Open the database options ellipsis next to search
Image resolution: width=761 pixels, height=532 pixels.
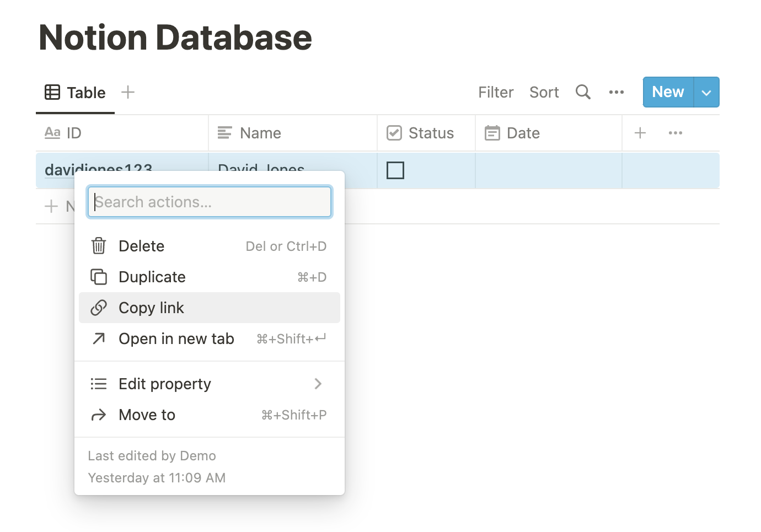pos(617,92)
